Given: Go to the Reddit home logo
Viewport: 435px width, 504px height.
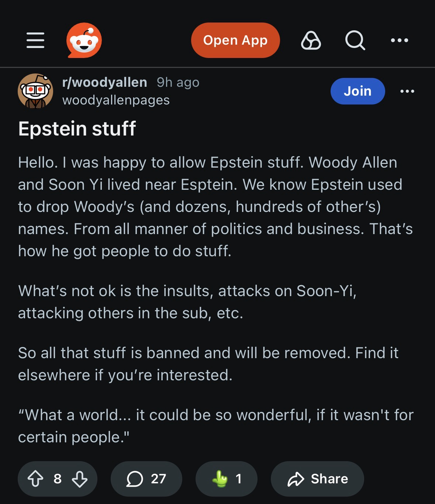Looking at the screenshot, I should click(84, 40).
